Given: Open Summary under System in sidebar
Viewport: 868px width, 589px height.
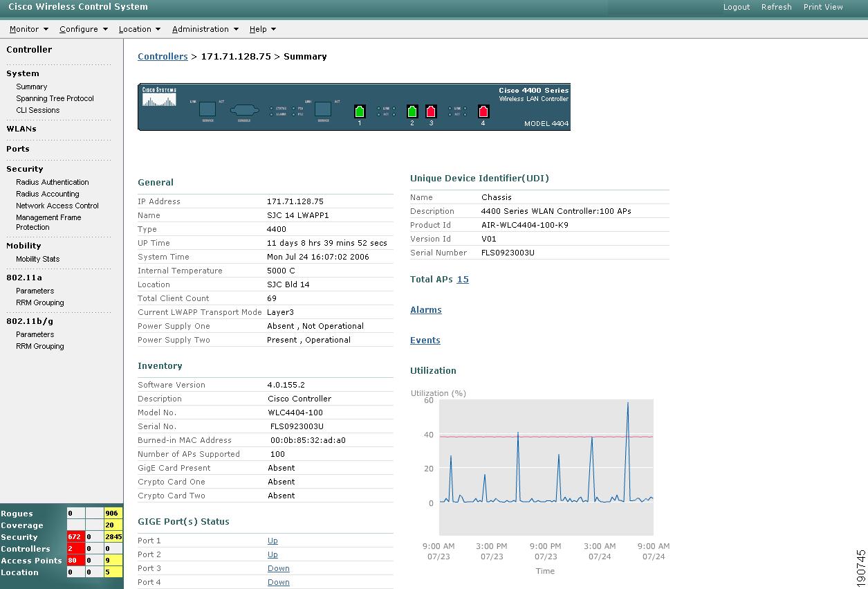Looking at the screenshot, I should click(x=32, y=87).
